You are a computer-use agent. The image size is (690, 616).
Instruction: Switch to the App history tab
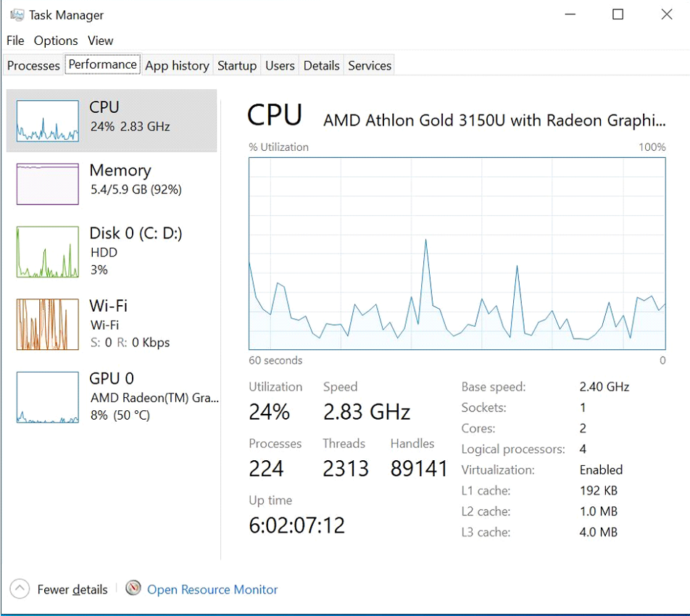click(178, 65)
